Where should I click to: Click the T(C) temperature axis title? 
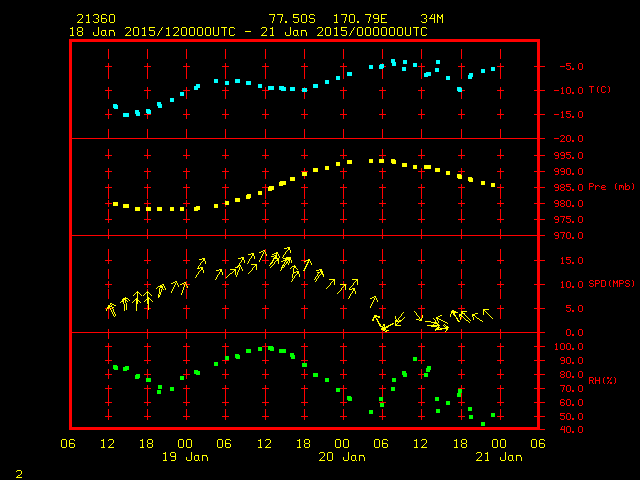(x=600, y=89)
